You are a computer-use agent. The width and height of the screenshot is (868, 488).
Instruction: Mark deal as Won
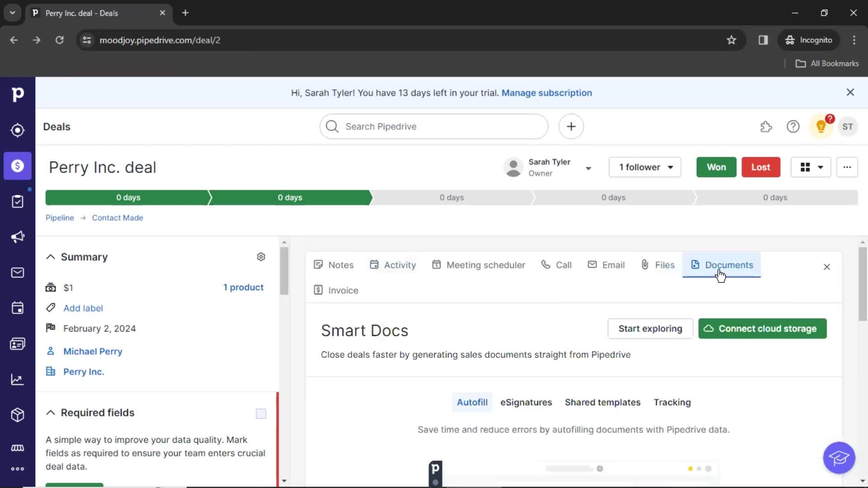coord(716,167)
